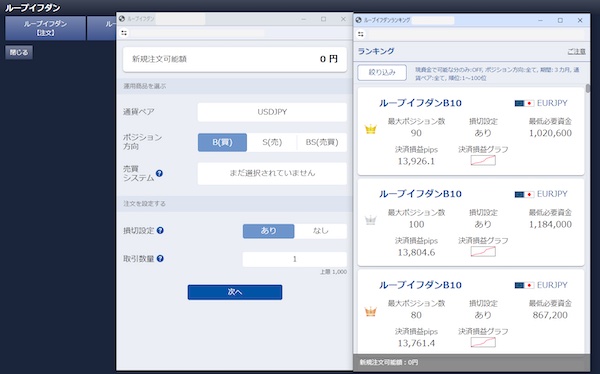
Task: Open the ループイフダン【注文】 tab
Action: pos(45,28)
